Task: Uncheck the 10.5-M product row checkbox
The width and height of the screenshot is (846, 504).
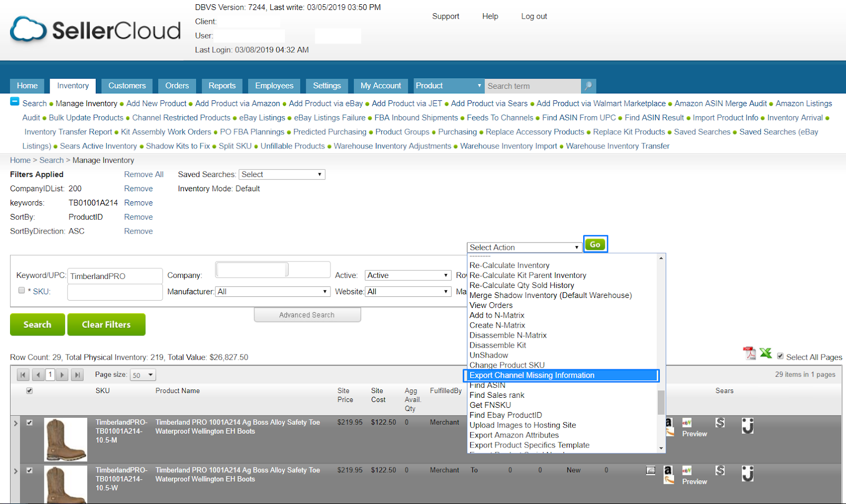Action: coord(30,423)
